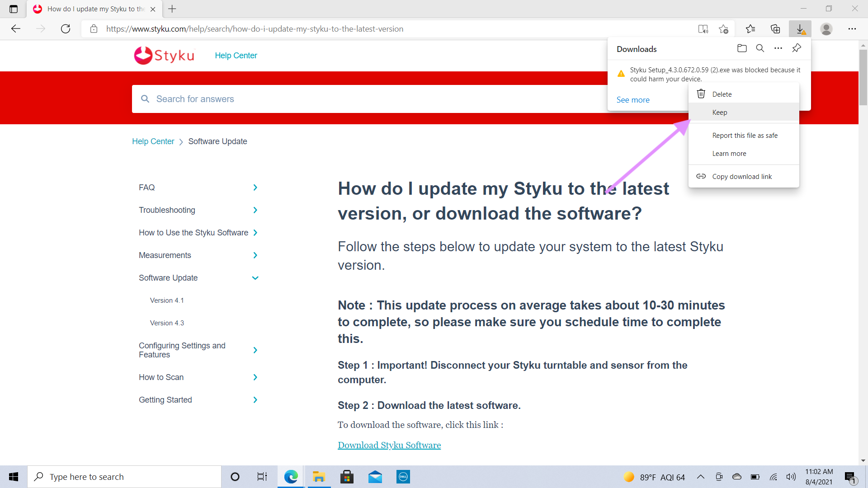Viewport: 868px width, 488px height.
Task: View site information lock icon
Action: click(94, 29)
